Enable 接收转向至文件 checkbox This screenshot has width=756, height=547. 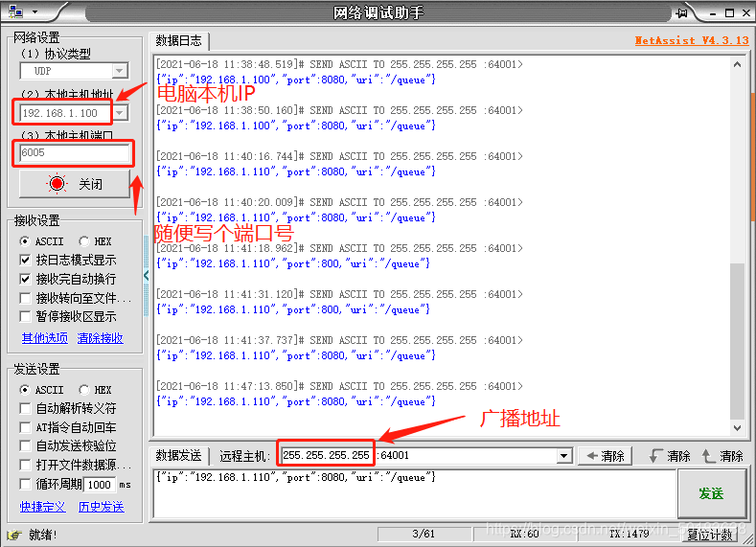pos(25,298)
